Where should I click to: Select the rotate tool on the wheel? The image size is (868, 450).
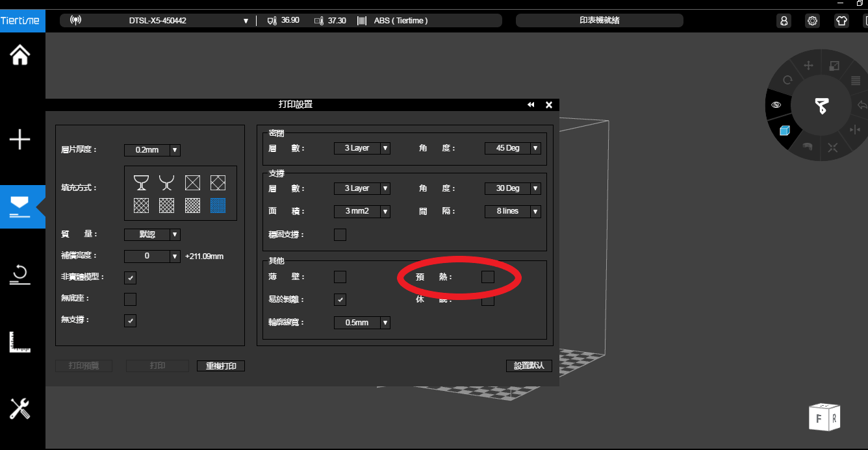coord(787,80)
